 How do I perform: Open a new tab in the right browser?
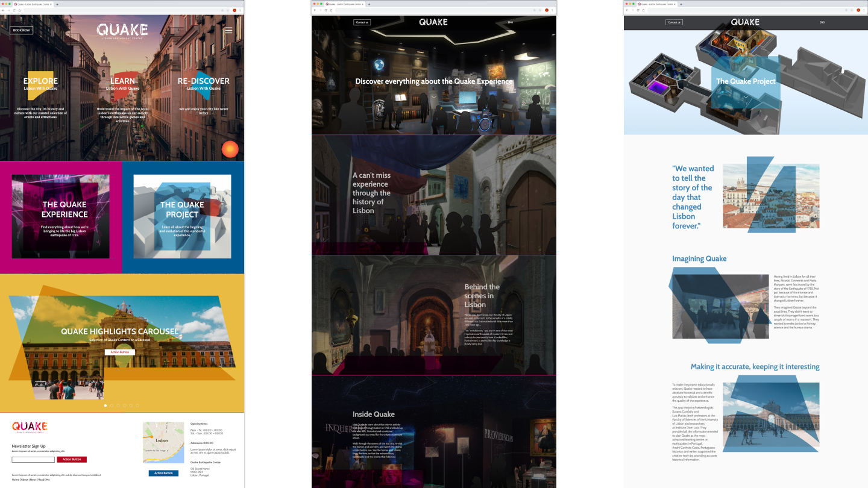click(x=681, y=4)
